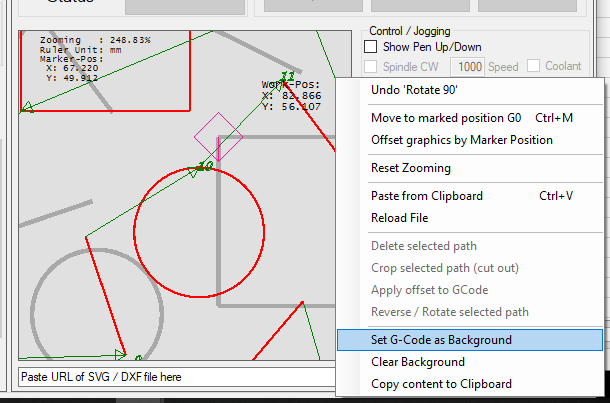Click Set G-Code as Background
The width and height of the screenshot is (610, 403).
(441, 340)
